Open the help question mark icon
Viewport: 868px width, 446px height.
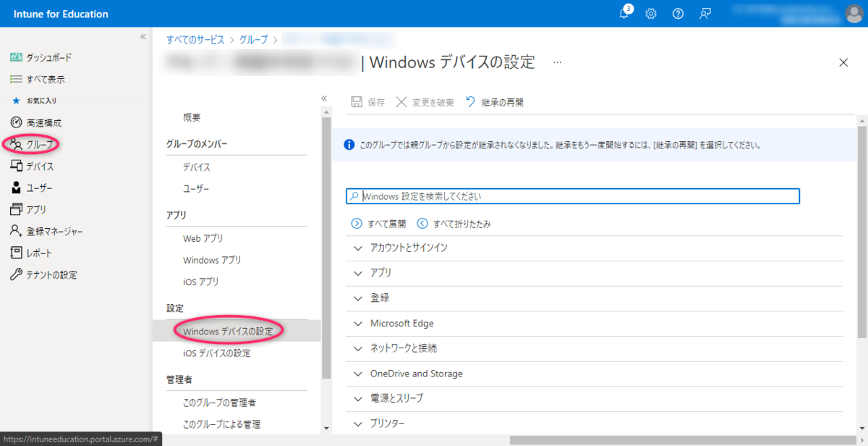(x=678, y=14)
